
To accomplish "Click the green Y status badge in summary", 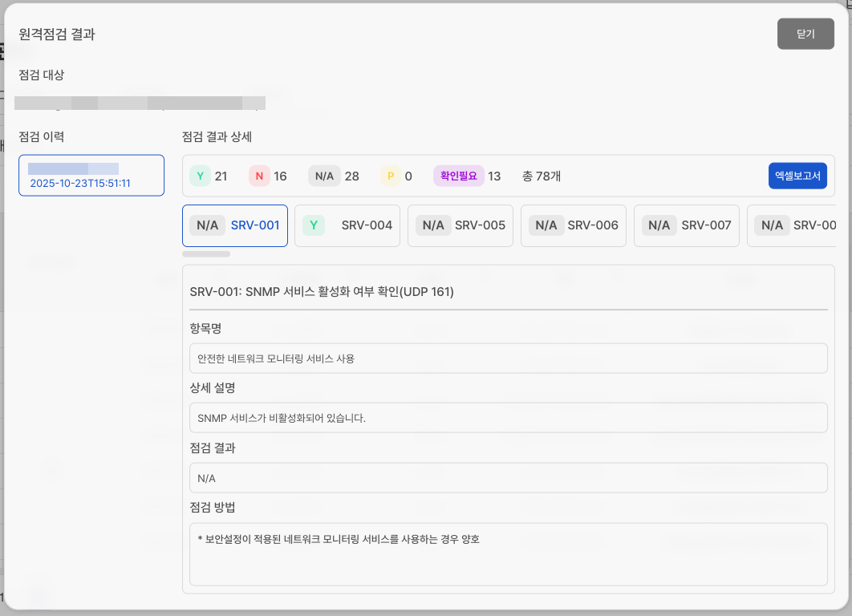I will 200,176.
